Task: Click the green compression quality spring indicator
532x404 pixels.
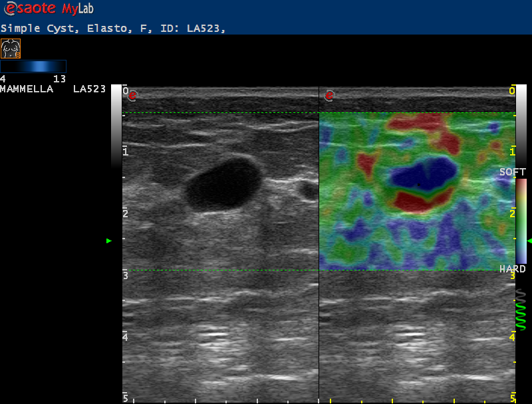Action: click(x=521, y=310)
